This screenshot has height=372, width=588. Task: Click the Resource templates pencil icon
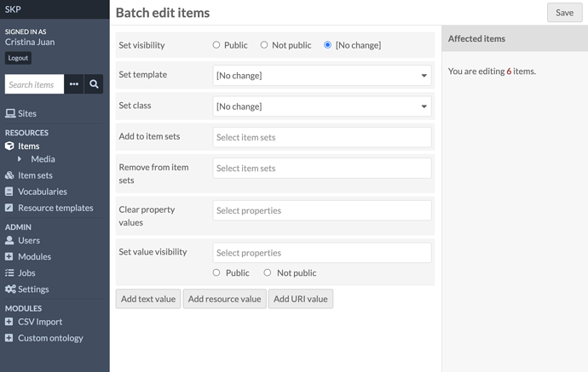[9, 208]
